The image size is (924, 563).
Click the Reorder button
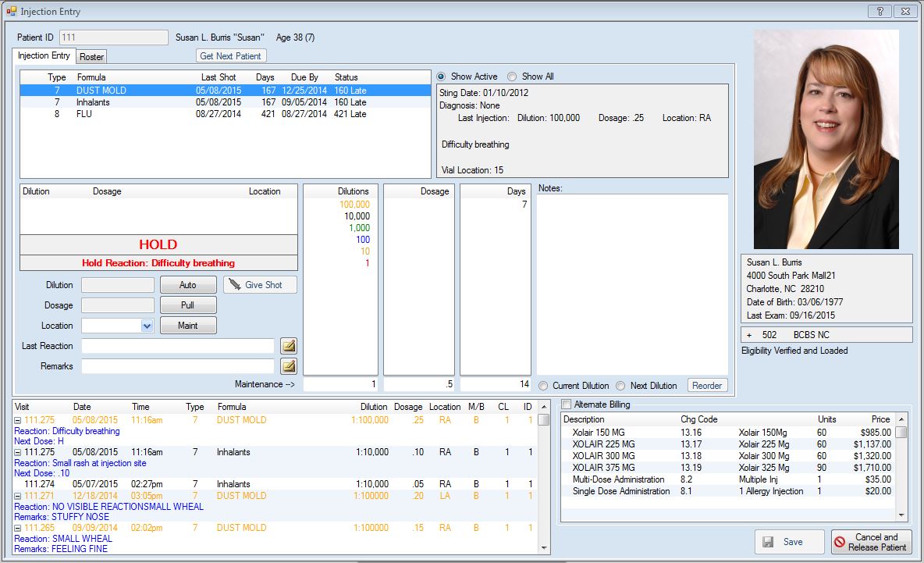pos(706,386)
